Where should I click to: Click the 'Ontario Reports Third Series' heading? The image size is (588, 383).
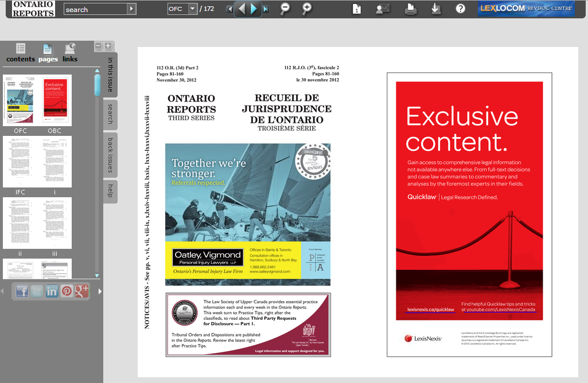tap(191, 108)
